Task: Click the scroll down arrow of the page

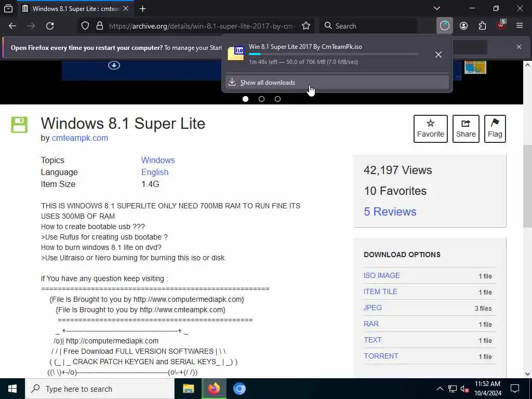Action: click(x=527, y=374)
